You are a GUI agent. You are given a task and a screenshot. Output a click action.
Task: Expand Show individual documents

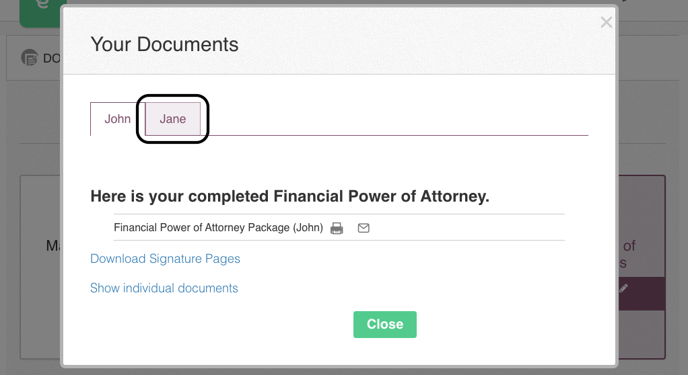(164, 288)
